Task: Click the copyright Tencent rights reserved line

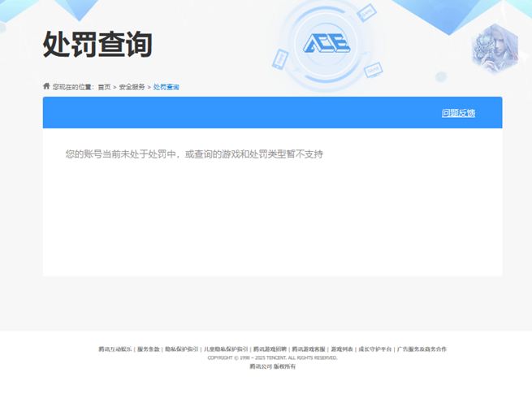Action: (x=272, y=357)
